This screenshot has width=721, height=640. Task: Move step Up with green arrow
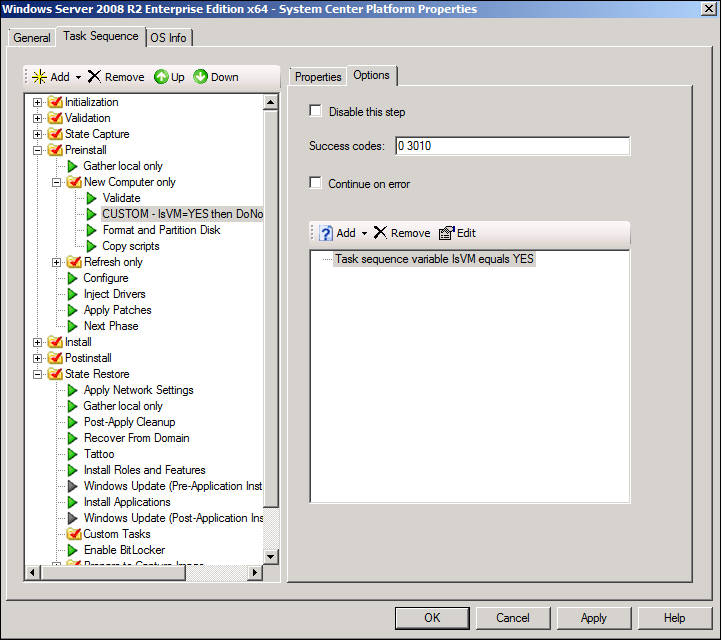[169, 77]
